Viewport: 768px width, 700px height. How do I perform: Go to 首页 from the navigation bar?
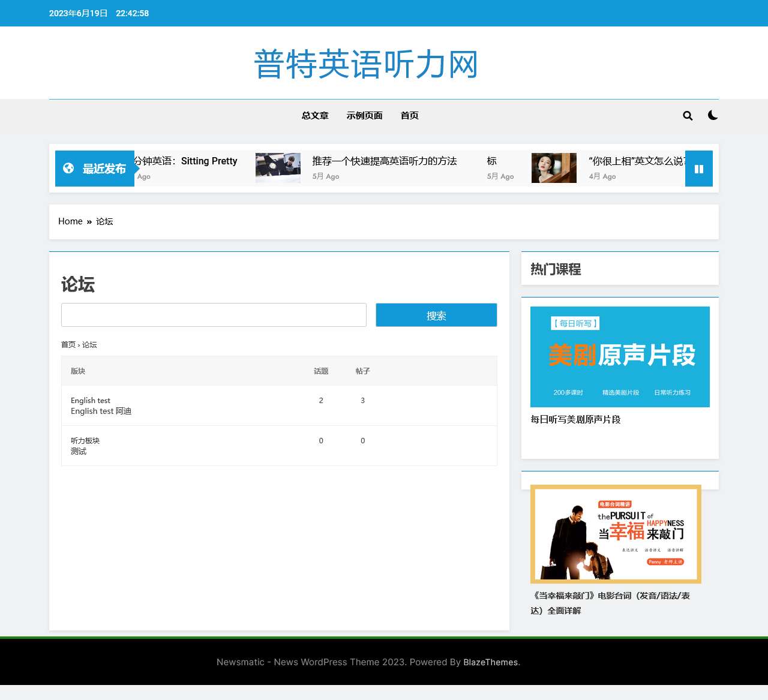[410, 115]
